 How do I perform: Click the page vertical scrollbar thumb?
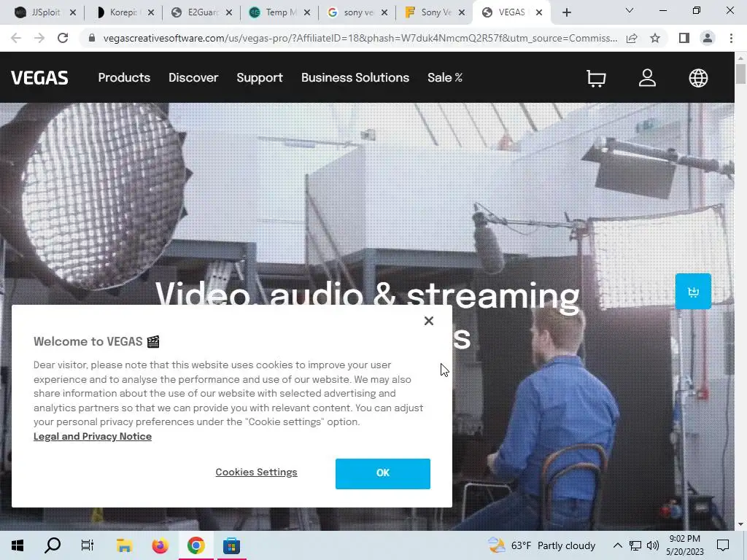(x=740, y=74)
